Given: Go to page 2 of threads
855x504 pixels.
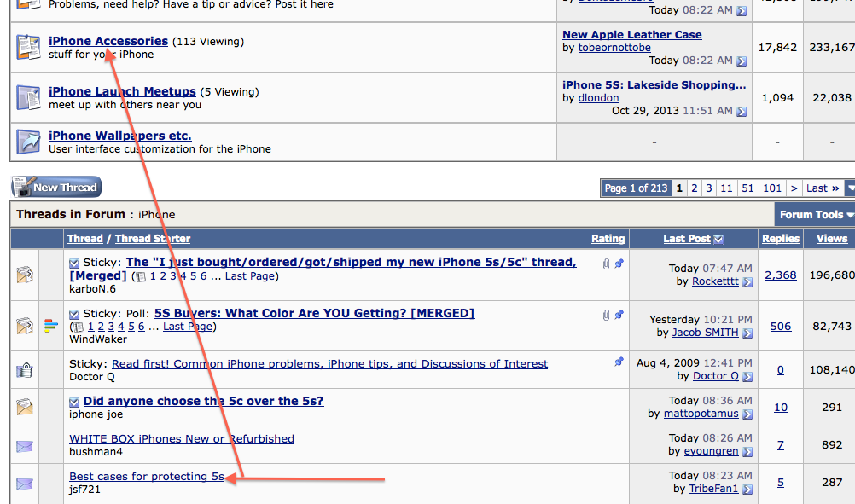Looking at the screenshot, I should pos(694,188).
